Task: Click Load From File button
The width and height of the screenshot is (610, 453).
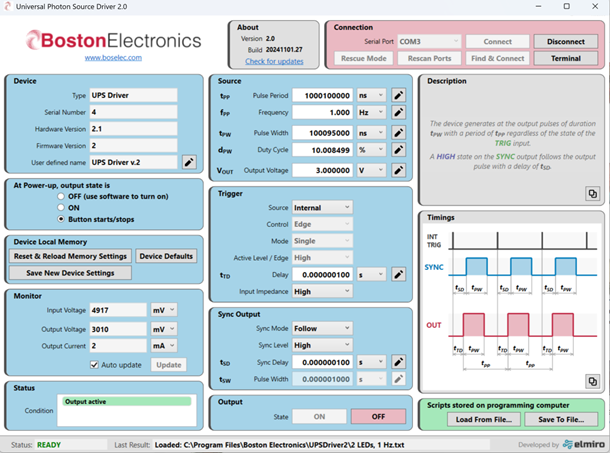Action: coord(484,419)
